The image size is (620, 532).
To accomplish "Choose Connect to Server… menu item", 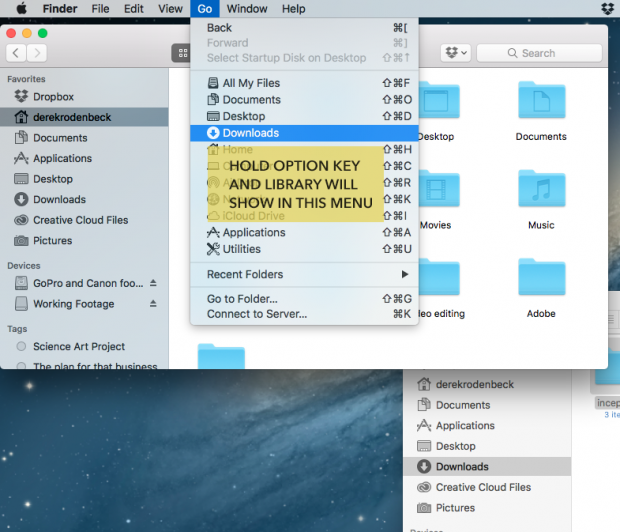I will point(304,314).
